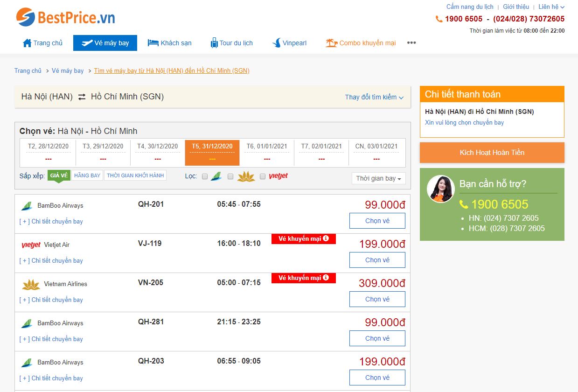Select date tab T2, 28/12/2020
The image size is (578, 392).
pos(48,153)
